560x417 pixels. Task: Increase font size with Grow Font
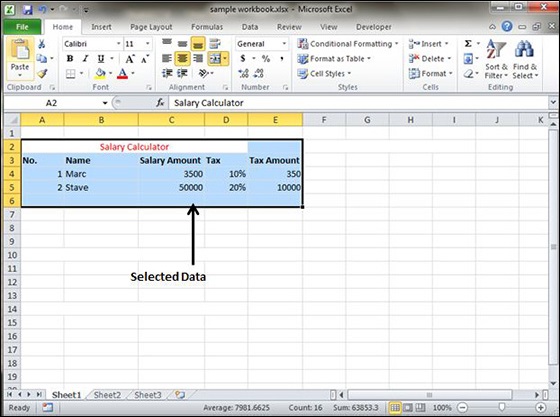pos(130,59)
